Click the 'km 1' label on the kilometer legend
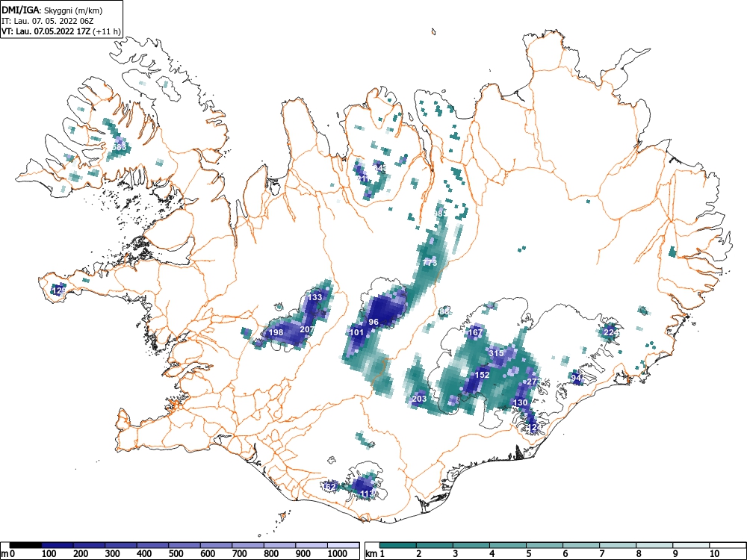Viewport: 747px width, 560px height. [x=376, y=554]
